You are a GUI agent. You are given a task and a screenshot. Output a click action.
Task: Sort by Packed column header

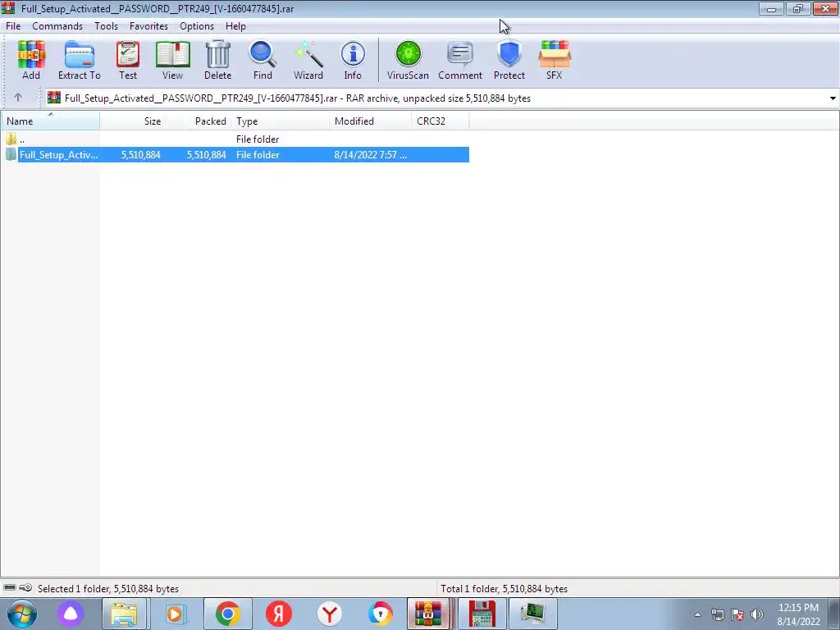199,121
